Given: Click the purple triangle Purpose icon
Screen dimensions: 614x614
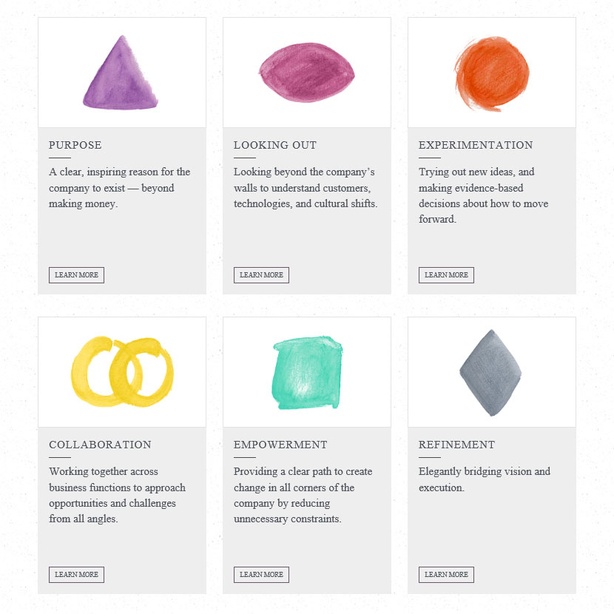Looking at the screenshot, I should (121, 73).
